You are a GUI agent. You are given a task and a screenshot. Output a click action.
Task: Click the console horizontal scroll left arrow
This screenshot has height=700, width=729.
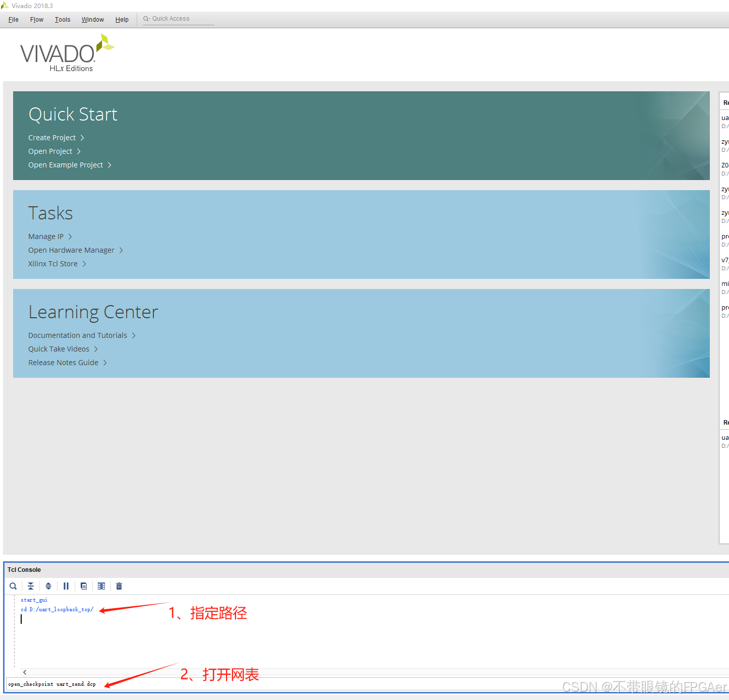25,672
